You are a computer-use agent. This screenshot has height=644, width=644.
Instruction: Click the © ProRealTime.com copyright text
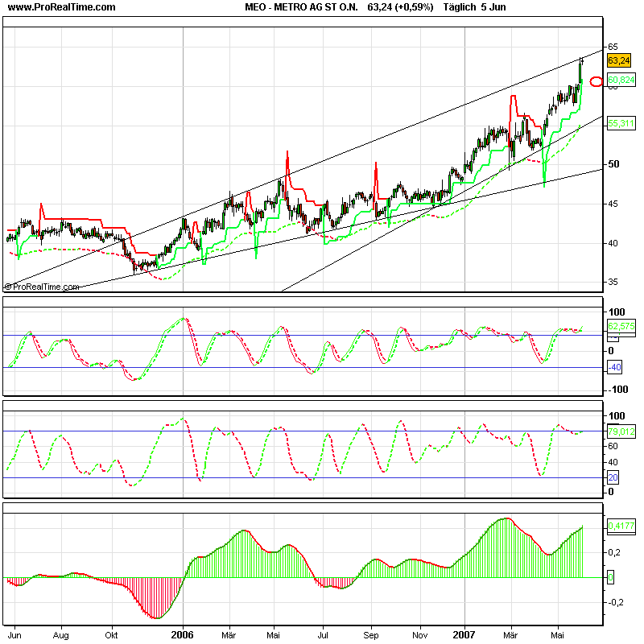[x=42, y=287]
